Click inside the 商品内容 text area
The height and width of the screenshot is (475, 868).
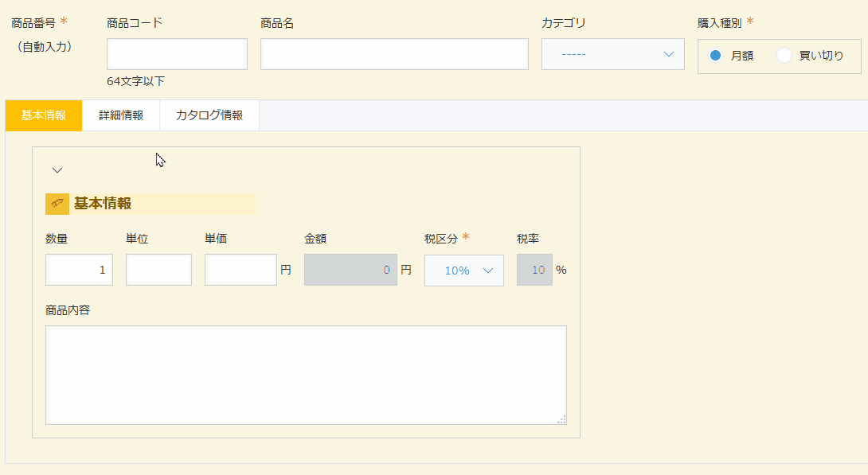point(306,375)
